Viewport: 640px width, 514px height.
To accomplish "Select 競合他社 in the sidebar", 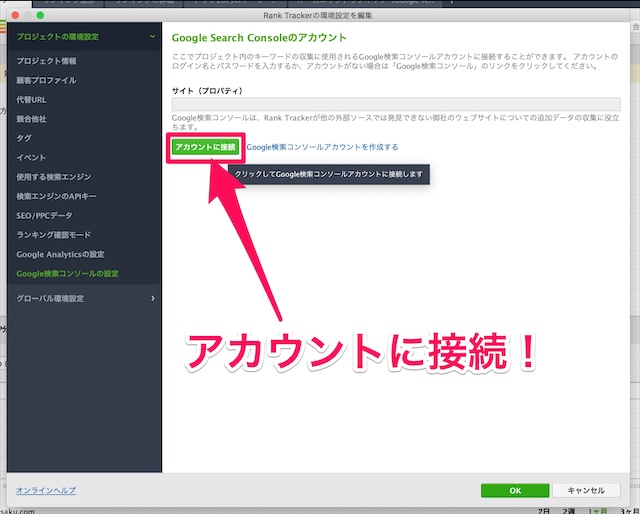I will (x=31, y=119).
